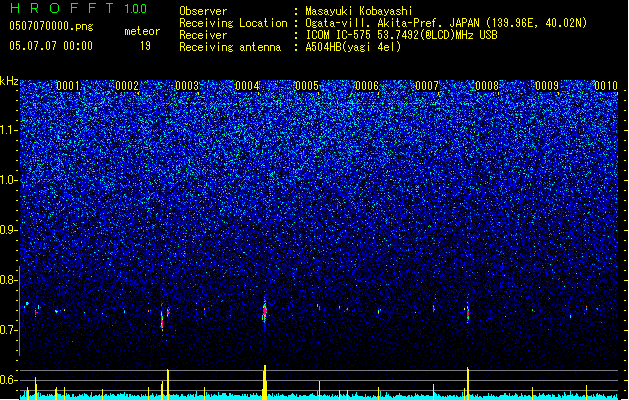The height and width of the screenshot is (400, 629).
Task: Click the time marker 0004
Action: [x=248, y=86]
